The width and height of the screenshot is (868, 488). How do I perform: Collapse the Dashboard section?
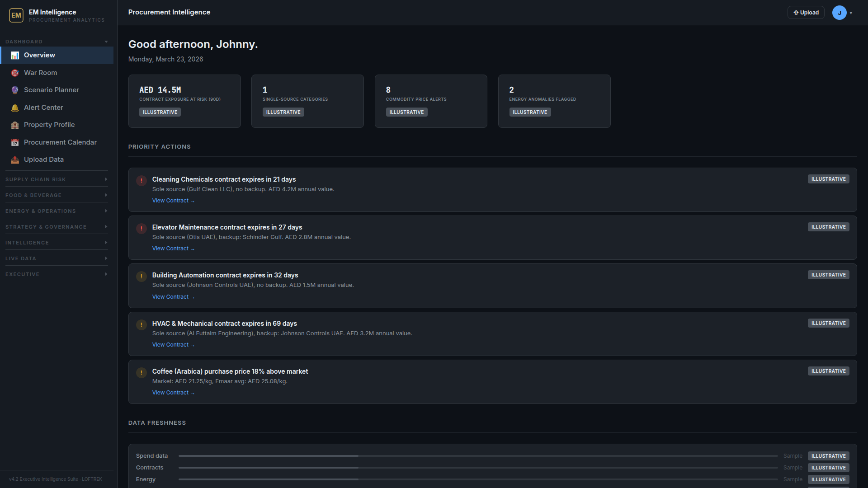(57, 42)
